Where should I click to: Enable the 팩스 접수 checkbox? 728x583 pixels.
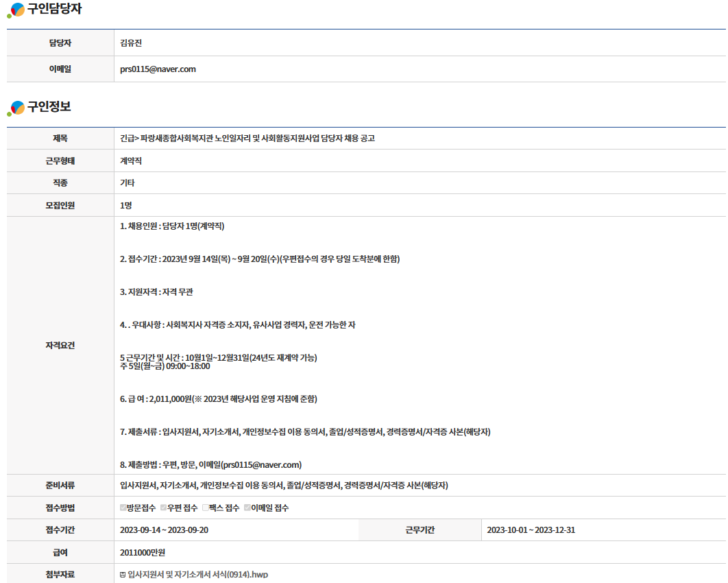[205, 508]
